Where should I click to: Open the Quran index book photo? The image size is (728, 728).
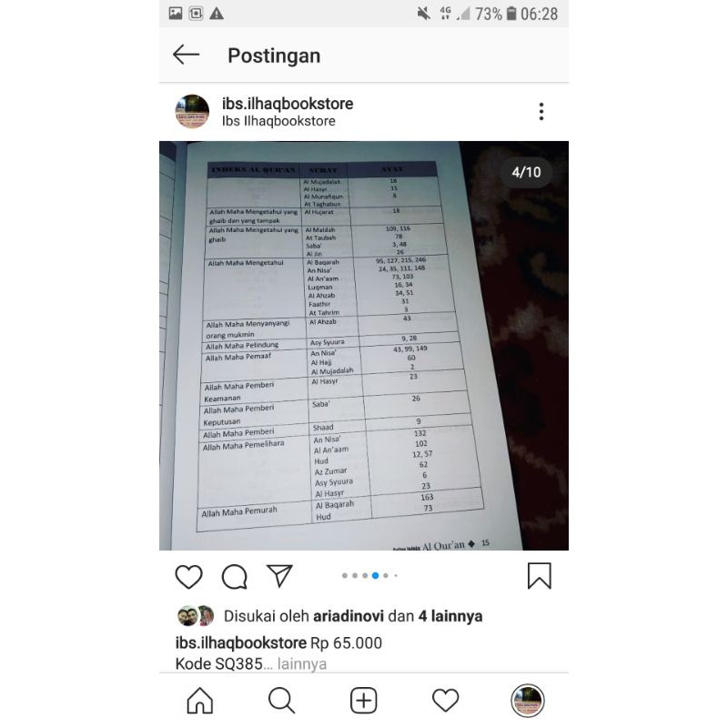point(363,346)
